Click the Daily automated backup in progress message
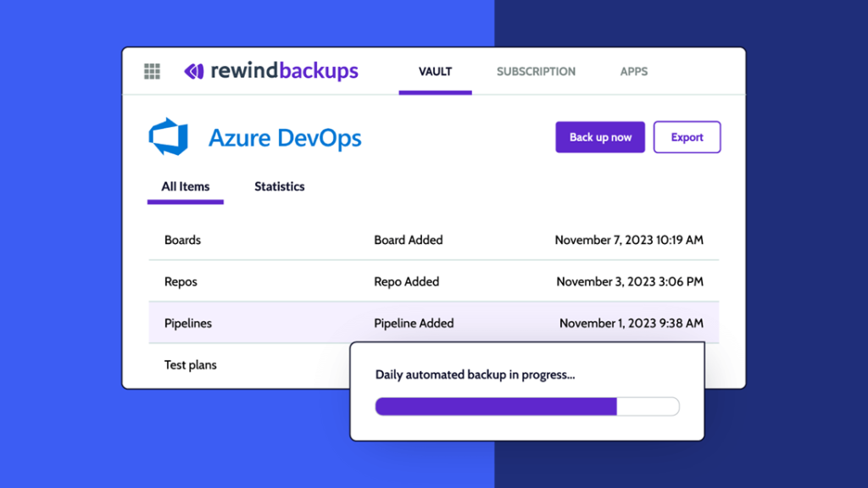868x488 pixels. coord(475,374)
